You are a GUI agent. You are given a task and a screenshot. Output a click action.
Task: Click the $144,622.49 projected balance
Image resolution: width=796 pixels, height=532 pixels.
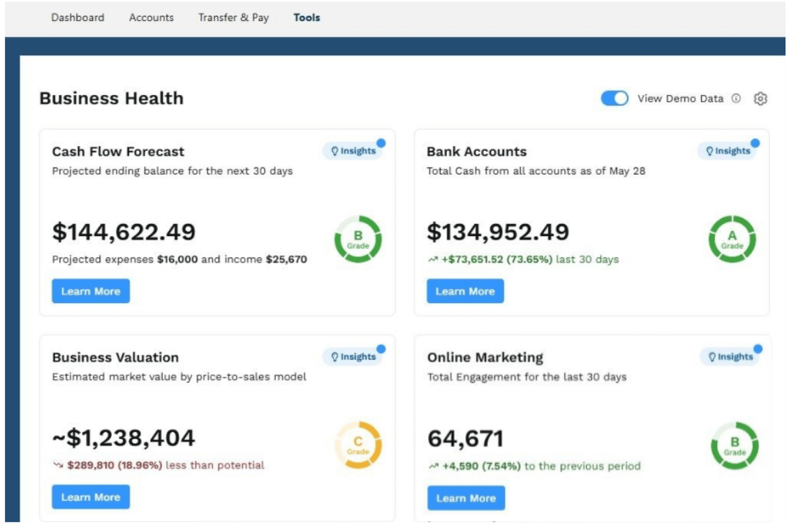click(124, 232)
